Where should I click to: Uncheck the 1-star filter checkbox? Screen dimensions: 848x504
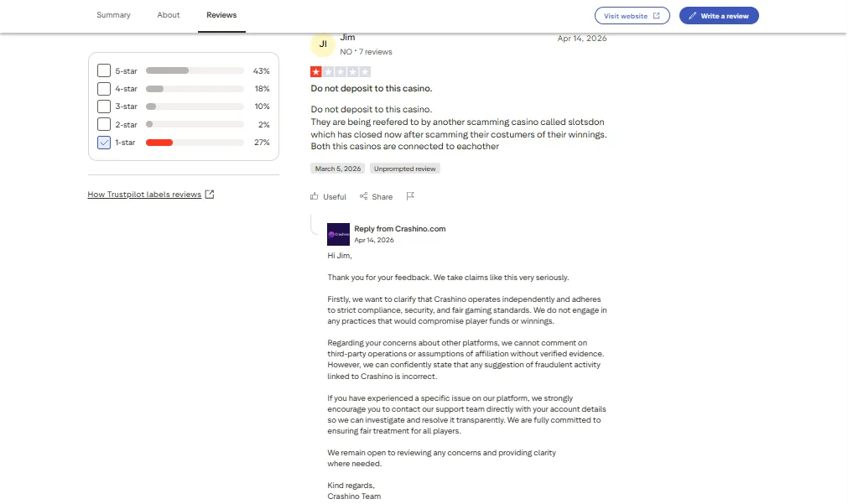tap(104, 143)
